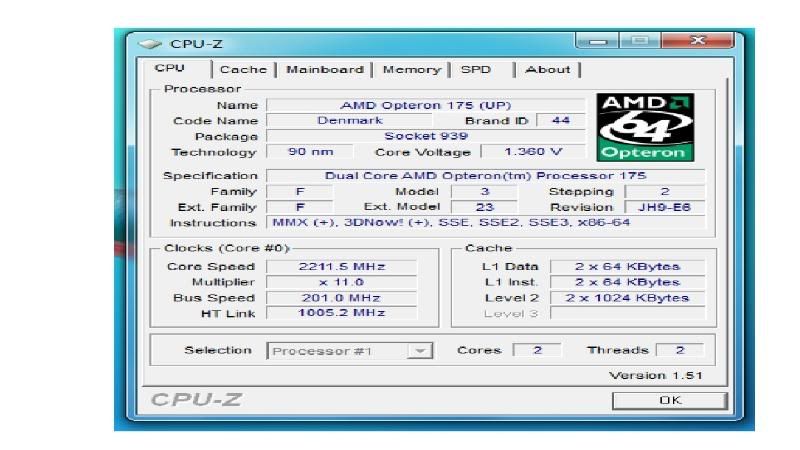Screen dimensions: 800x450
Task: Switch to the Cache tab
Action: pyautogui.click(x=243, y=69)
